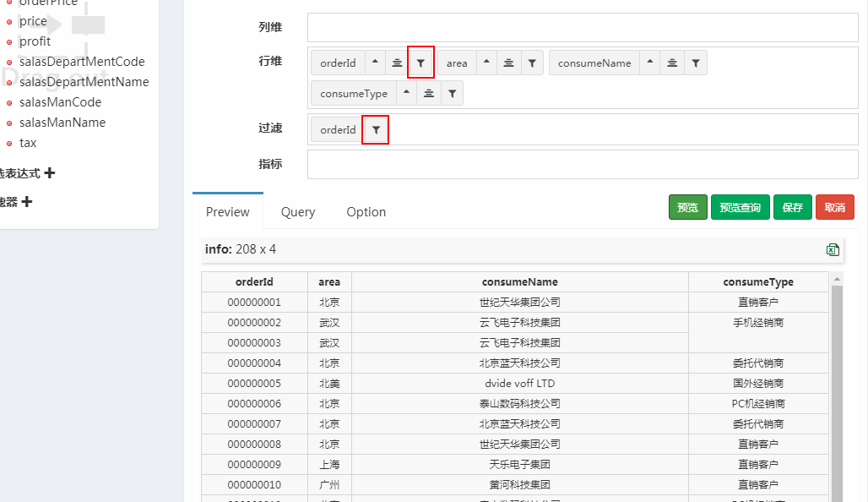Click the sort arrow on the consumeType dimension
Viewport: 868px width, 502px height.
click(x=406, y=93)
